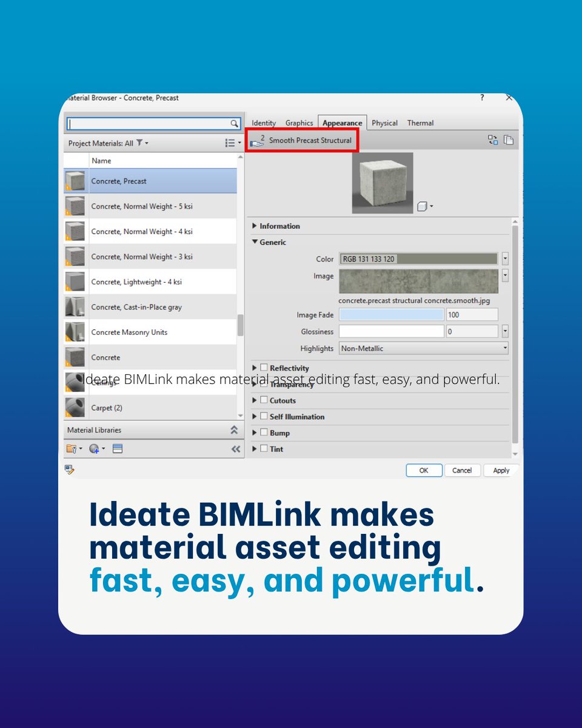The image size is (582, 728).
Task: Click the Project Materials: All label
Action: coord(101,143)
